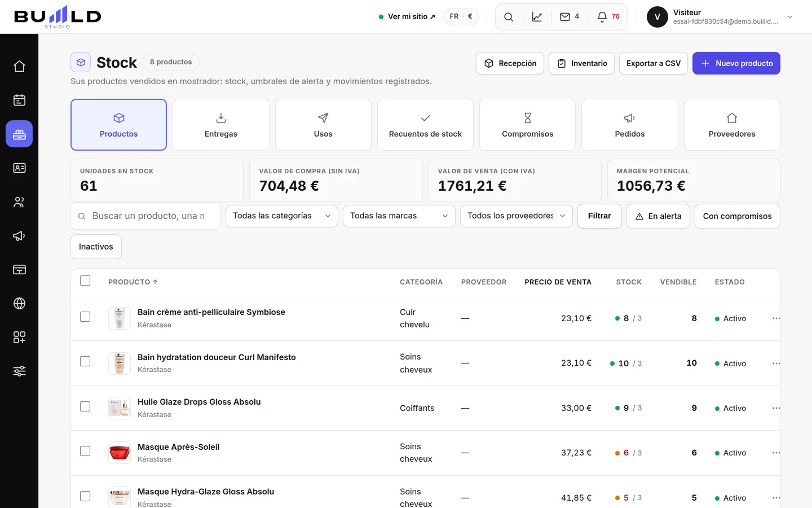Switch to the Usos tab
812x508 pixels.
(x=323, y=125)
